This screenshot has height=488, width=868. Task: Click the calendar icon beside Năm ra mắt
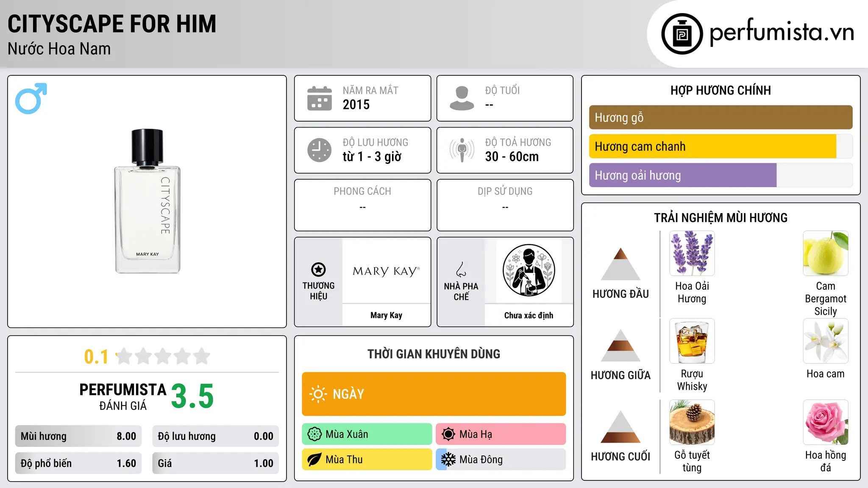click(x=320, y=98)
